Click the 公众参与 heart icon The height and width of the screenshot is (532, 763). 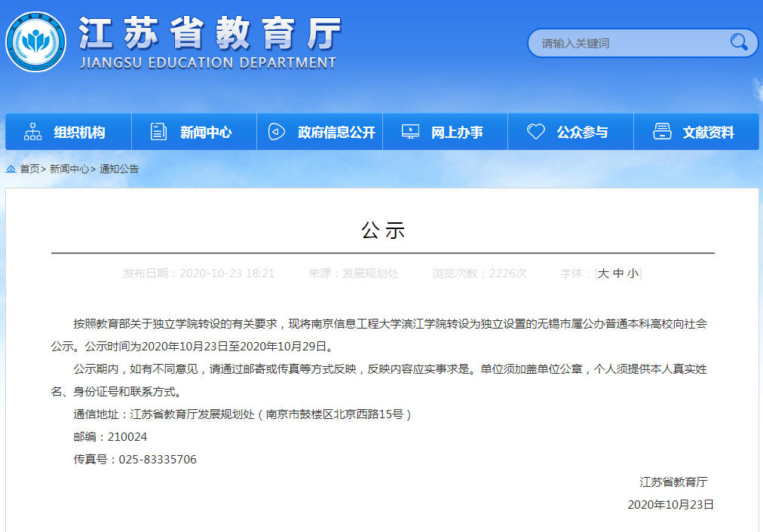[535, 132]
